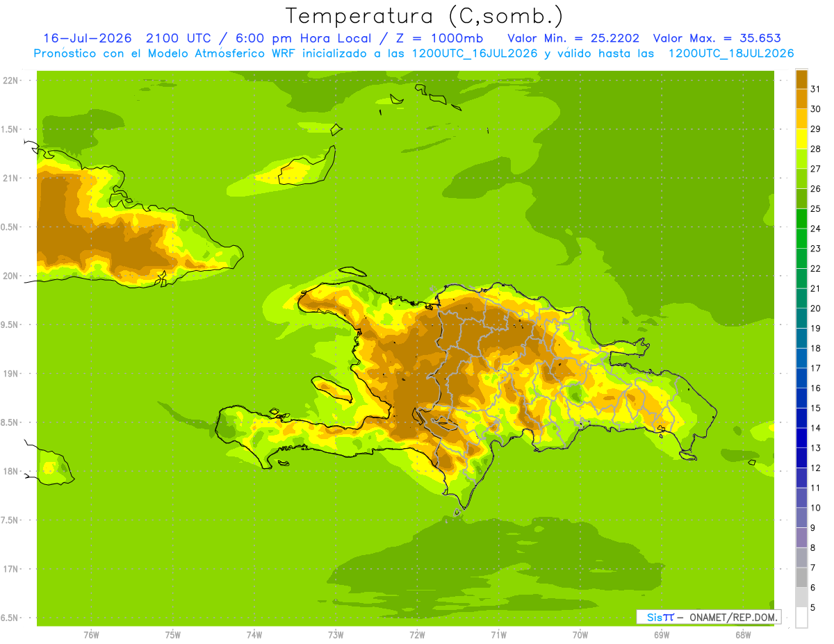The image size is (834, 644).
Task: Click the '76W' longitude label
Action: (91, 635)
